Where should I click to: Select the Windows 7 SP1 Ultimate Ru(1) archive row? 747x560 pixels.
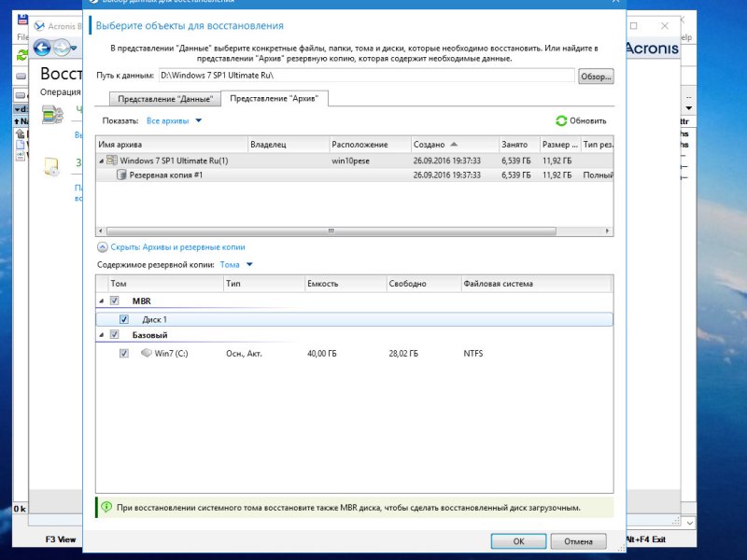click(355, 161)
